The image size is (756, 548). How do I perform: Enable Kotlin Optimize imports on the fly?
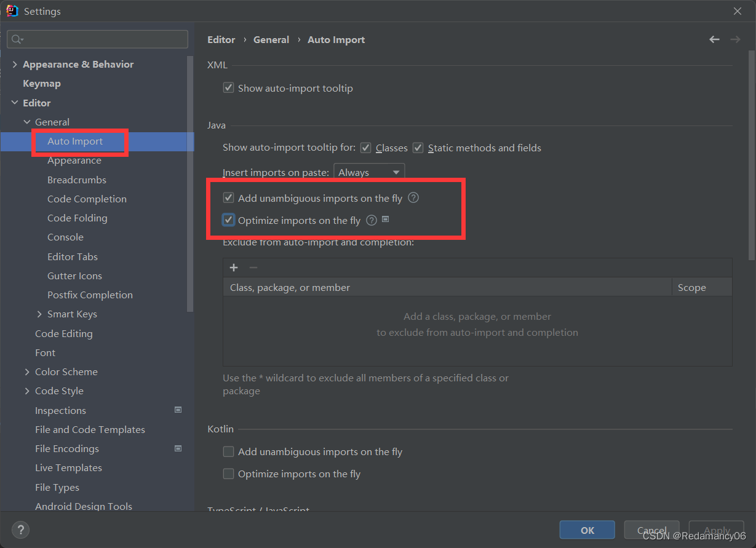tap(228, 474)
